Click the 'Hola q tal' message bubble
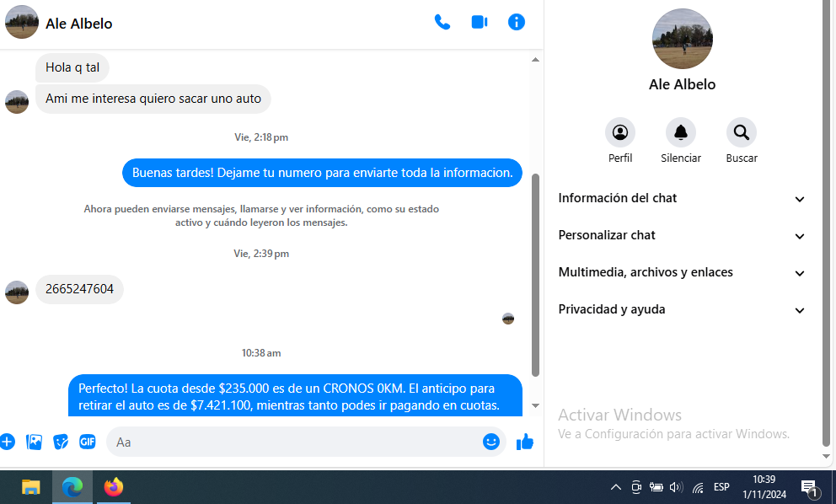The height and width of the screenshot is (504, 836). click(x=72, y=67)
